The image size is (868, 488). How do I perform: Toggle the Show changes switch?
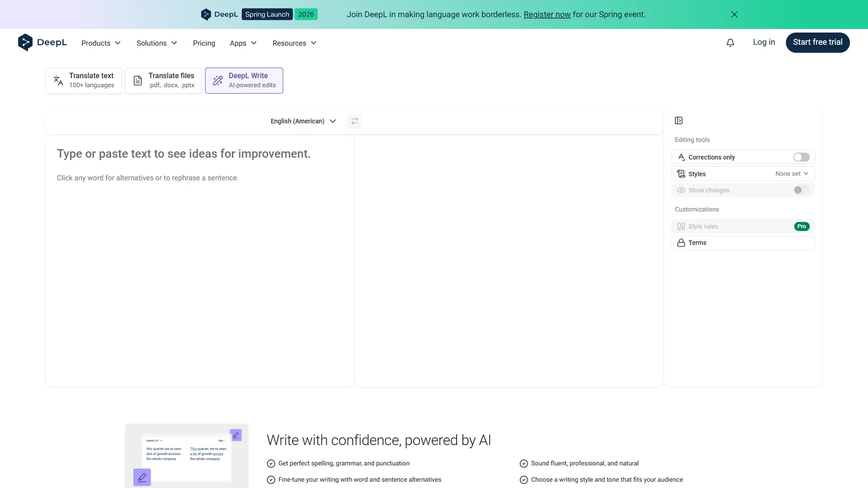tap(802, 190)
